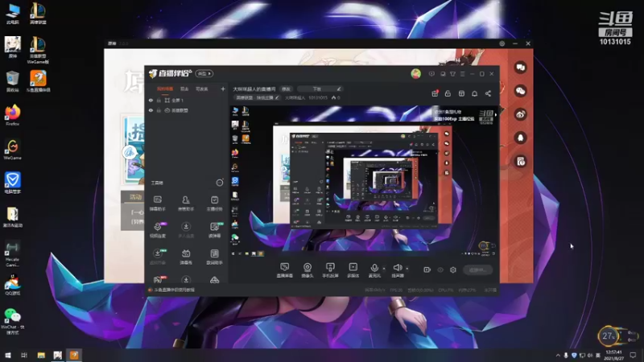Start recording with the video record icon
This screenshot has height=362, width=644.
coord(427,269)
